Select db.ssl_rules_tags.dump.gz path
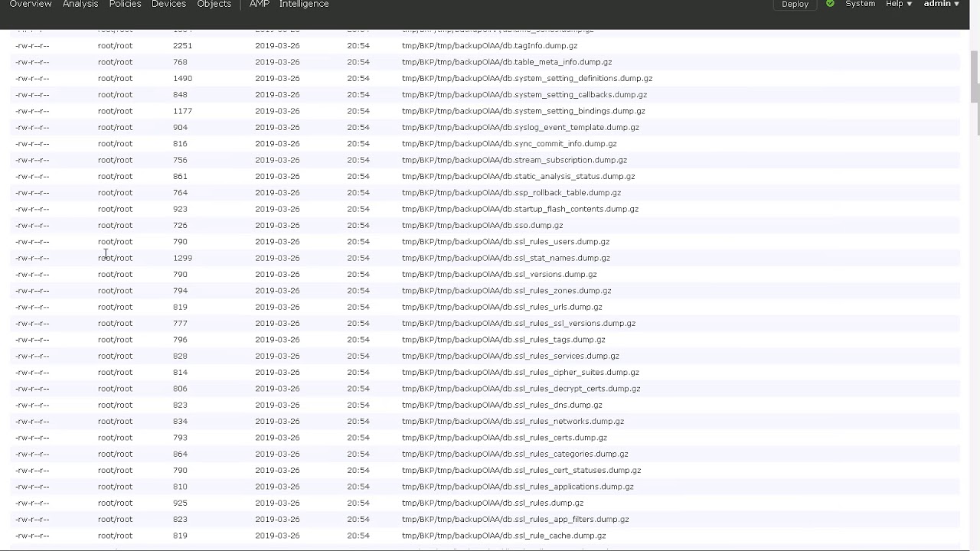 (x=504, y=340)
